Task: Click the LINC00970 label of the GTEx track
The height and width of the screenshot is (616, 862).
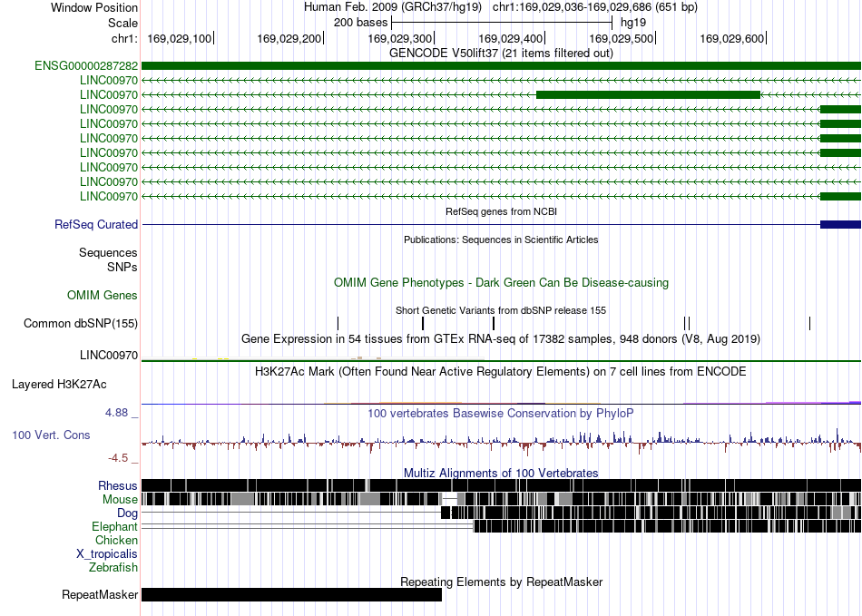Action: (109, 356)
